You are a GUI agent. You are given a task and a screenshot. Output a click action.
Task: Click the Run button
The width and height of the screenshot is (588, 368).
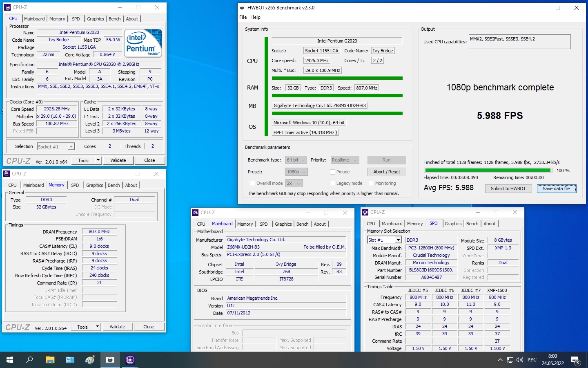[387, 160]
